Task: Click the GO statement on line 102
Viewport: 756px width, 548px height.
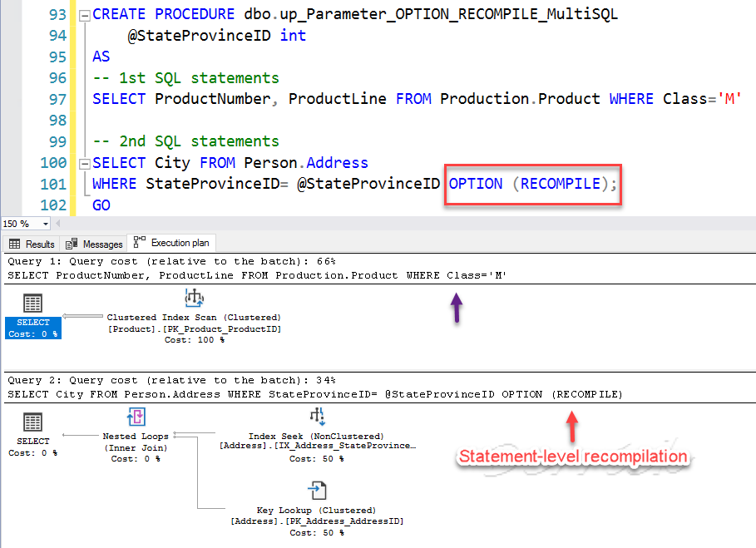Action: (101, 205)
